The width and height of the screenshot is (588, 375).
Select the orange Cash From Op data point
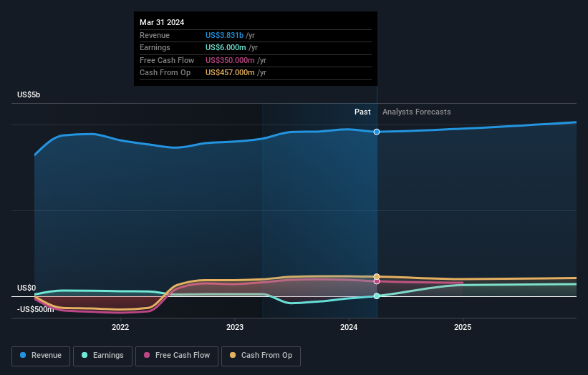(x=377, y=276)
